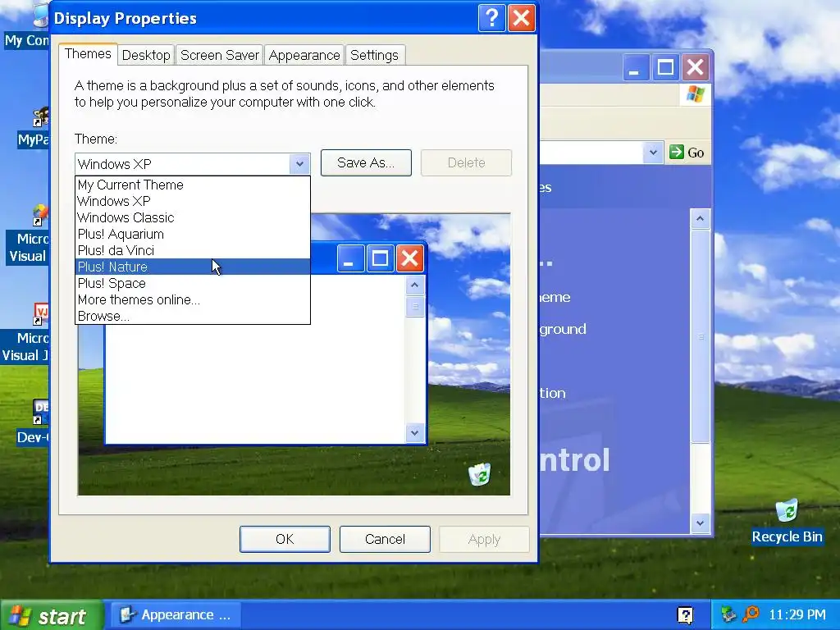Image resolution: width=840 pixels, height=630 pixels.
Task: Collapse the Theme combo box arrow
Action: pos(299,164)
